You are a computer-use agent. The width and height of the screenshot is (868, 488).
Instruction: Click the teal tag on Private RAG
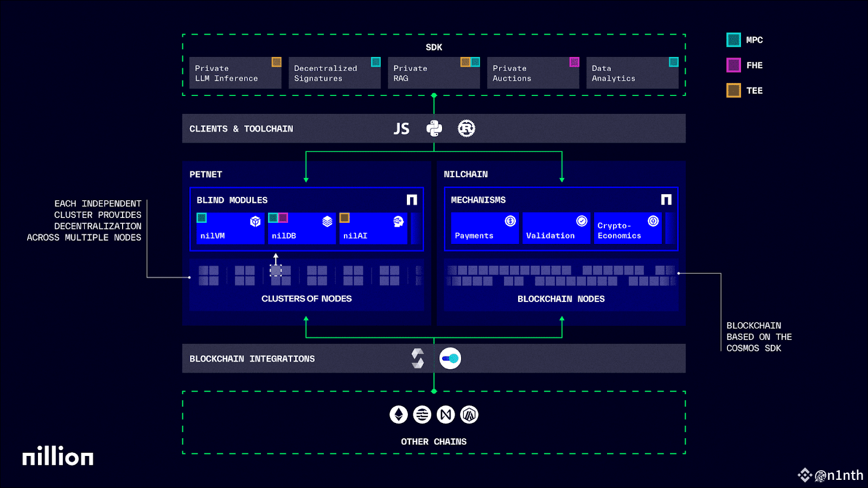475,62
